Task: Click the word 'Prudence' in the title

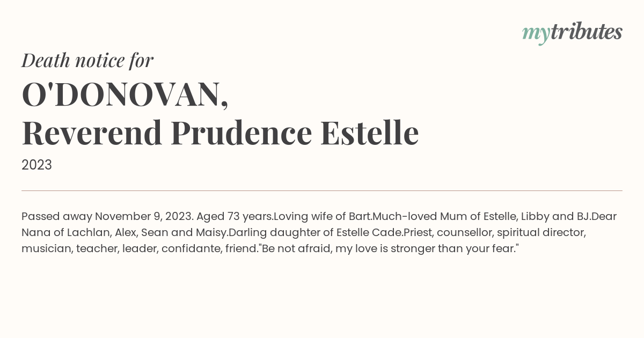Action: (241, 133)
